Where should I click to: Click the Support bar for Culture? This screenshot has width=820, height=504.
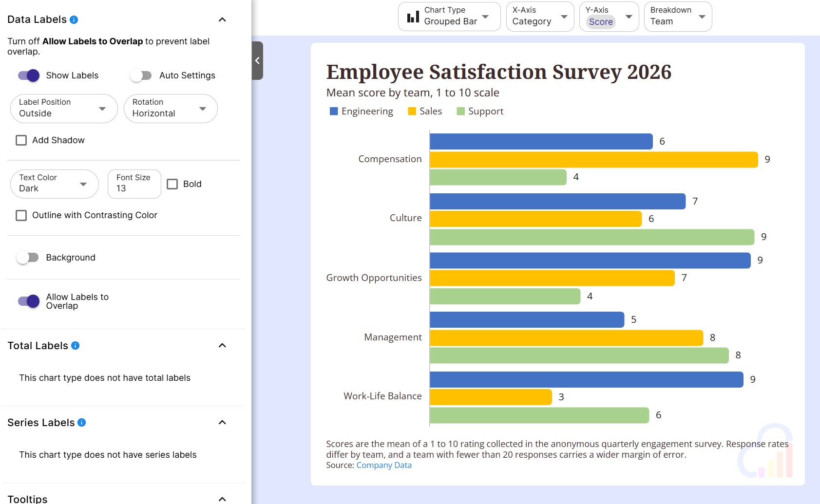(x=592, y=237)
